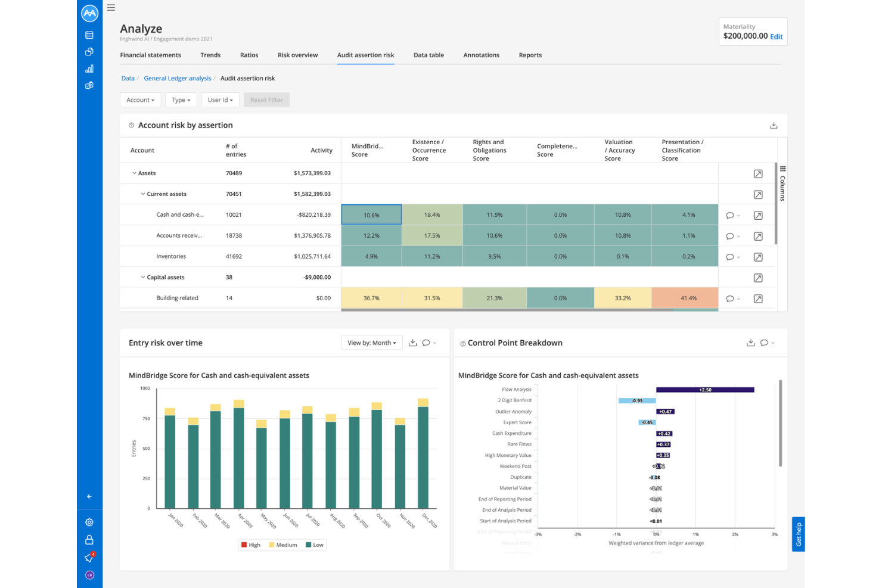882x588 pixels.
Task: Open the bar chart icon in the sidebar
Action: pos(89,69)
